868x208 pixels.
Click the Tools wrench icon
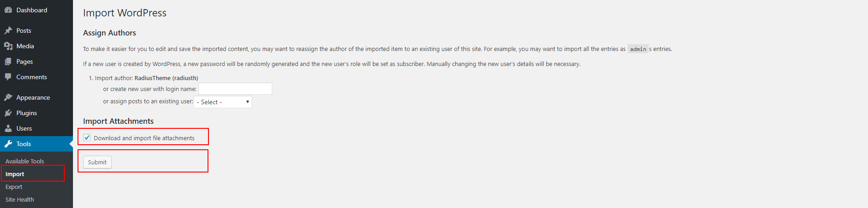[x=8, y=144]
